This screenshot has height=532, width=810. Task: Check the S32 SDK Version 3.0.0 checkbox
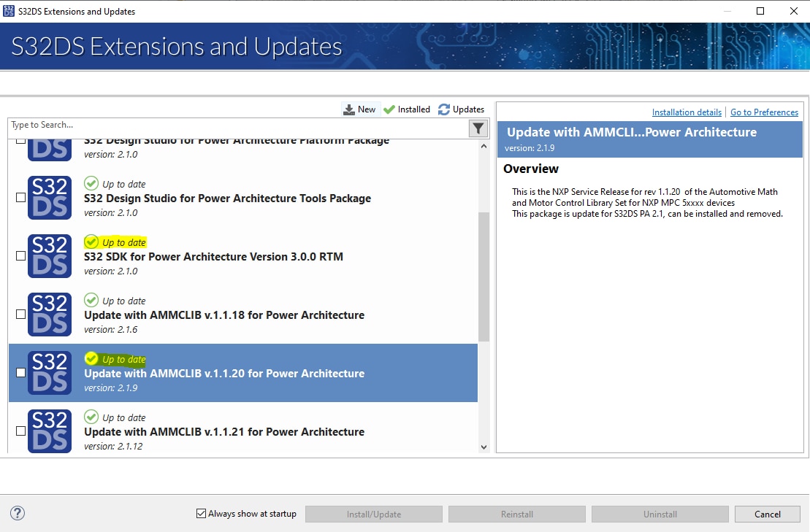tap(20, 256)
